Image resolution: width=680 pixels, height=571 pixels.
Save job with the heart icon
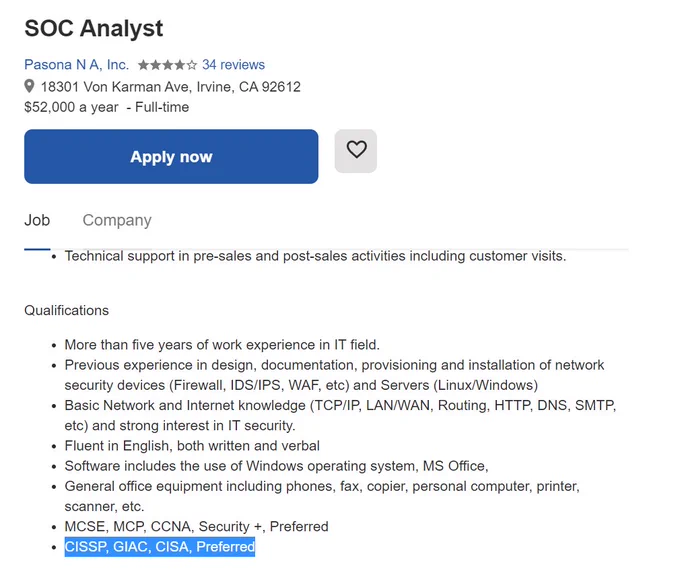tap(356, 150)
